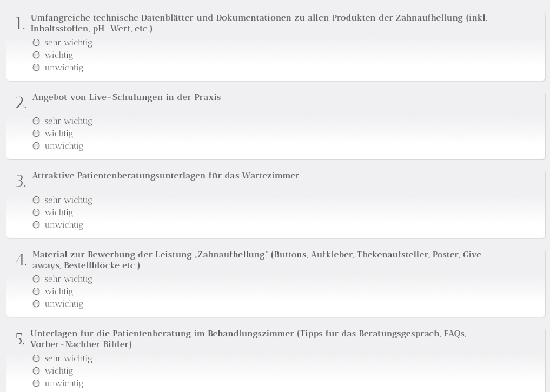The image size is (550, 392).
Task: Click the number 4 of the Zahnaufhellung question
Action: (x=21, y=261)
